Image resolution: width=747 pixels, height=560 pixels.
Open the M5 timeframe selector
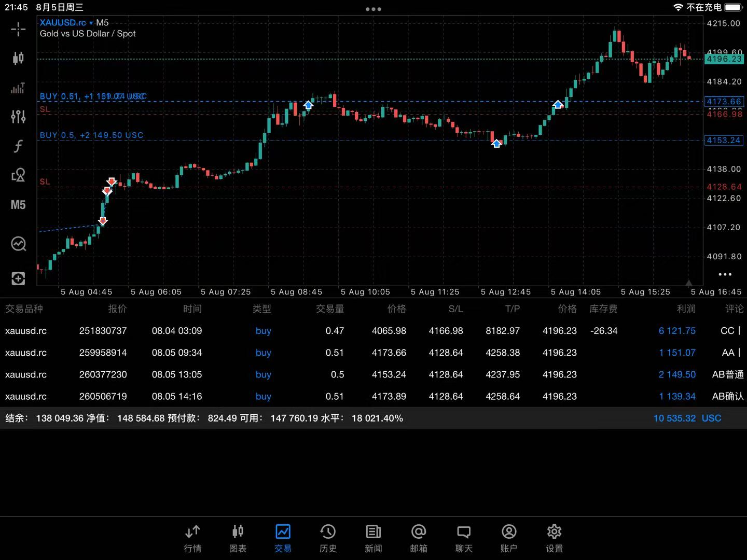coord(18,205)
